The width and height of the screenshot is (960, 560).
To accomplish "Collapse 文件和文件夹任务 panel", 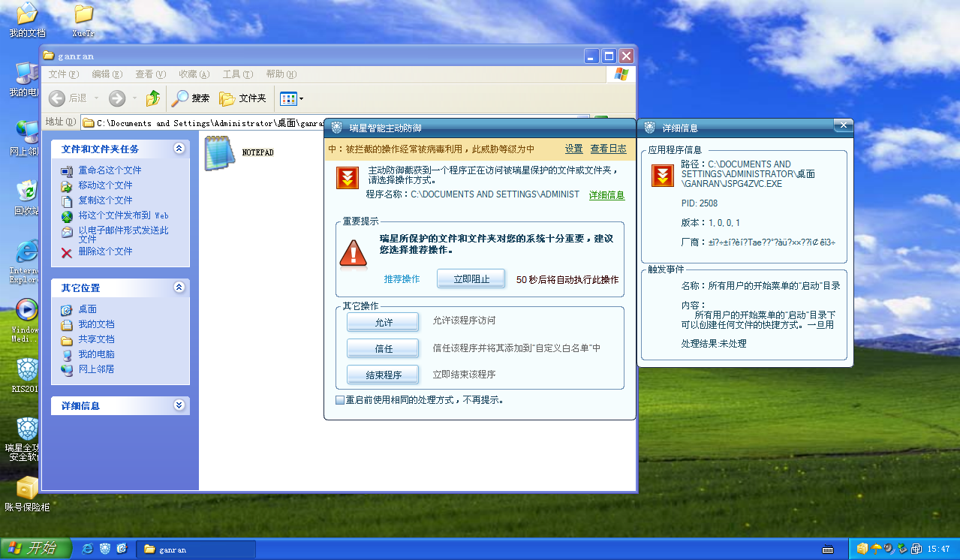I will (x=179, y=149).
